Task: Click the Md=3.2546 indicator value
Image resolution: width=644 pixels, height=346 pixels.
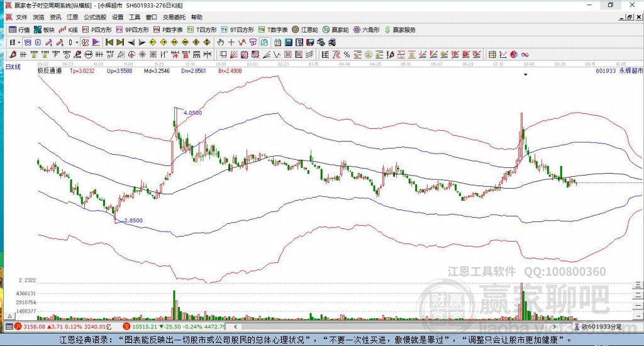Action: pyautogui.click(x=157, y=70)
